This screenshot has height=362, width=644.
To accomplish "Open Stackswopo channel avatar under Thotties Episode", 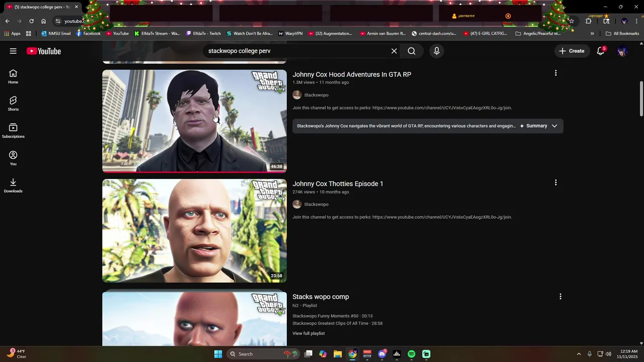I will pos(297,204).
